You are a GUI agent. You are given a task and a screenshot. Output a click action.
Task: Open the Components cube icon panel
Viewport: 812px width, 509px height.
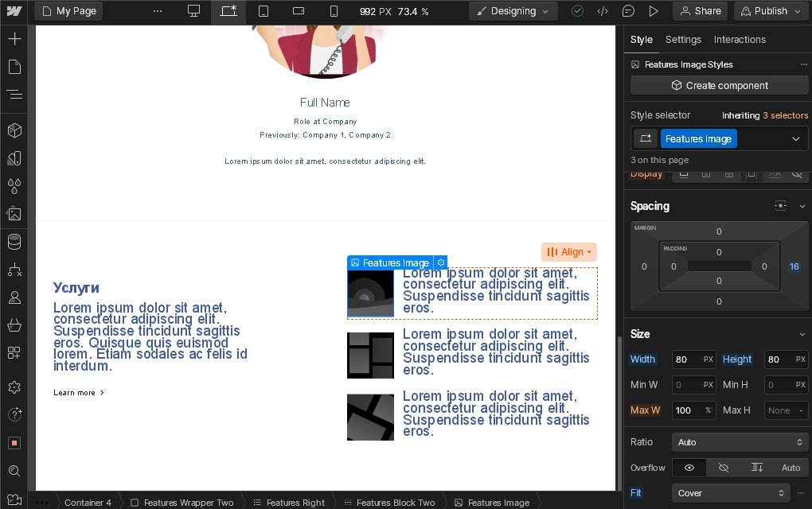point(14,130)
